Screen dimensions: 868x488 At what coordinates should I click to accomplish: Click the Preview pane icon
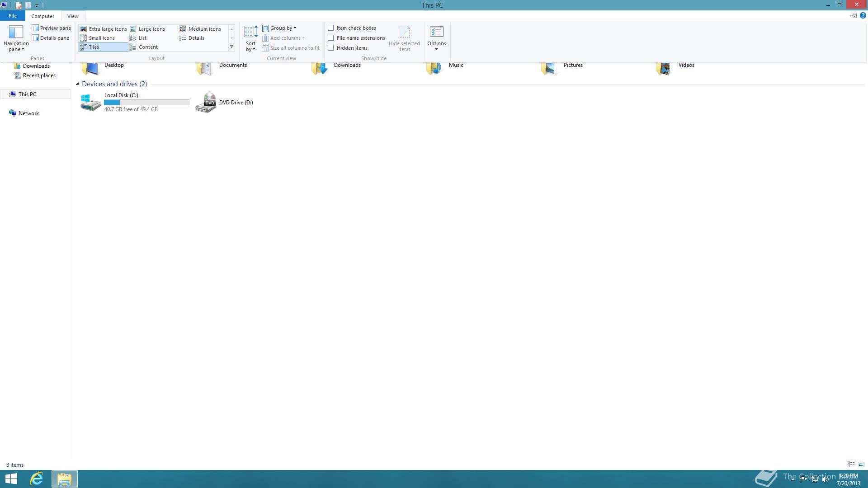[x=35, y=28]
